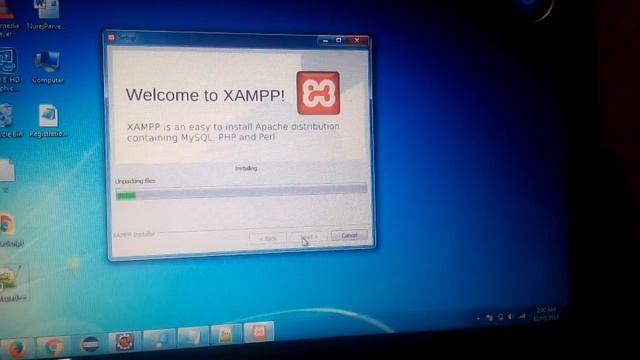The image size is (640, 360).
Task: Maximize the XAMPP Setup window
Action: (338, 40)
